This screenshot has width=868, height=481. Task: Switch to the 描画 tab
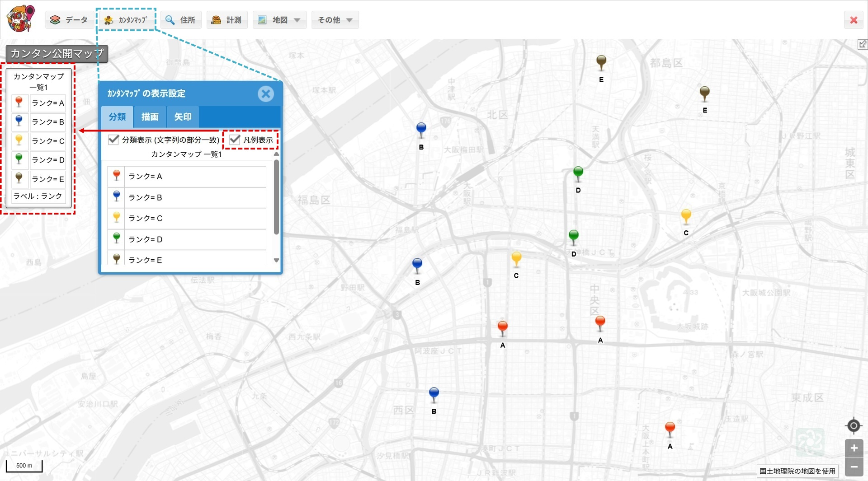click(x=150, y=117)
